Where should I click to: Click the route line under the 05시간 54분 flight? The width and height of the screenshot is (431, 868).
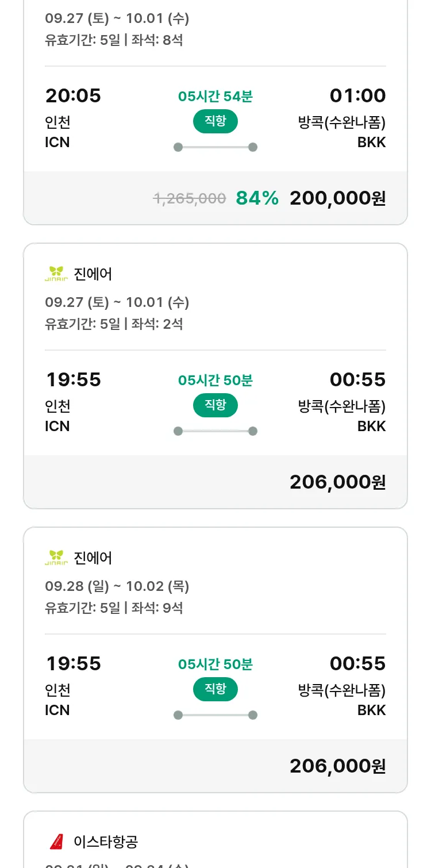pos(215,147)
